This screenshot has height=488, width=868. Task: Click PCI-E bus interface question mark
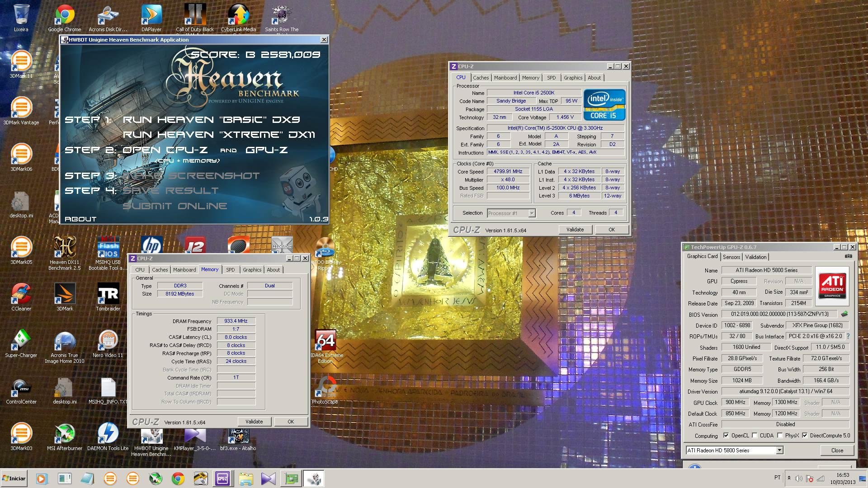click(848, 336)
